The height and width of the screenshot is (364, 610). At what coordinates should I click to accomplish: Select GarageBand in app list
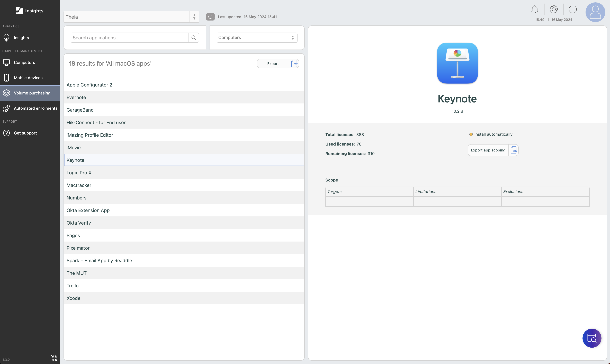point(184,110)
